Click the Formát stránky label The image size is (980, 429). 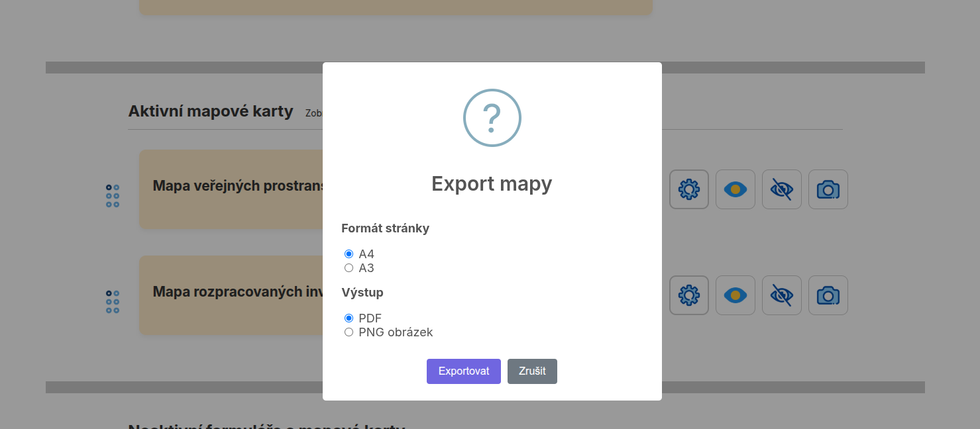(386, 228)
